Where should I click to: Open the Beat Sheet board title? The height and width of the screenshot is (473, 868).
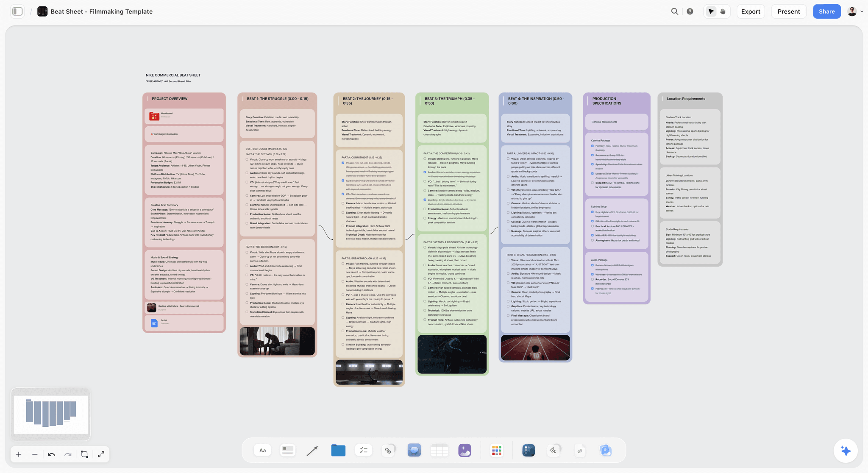pos(101,11)
